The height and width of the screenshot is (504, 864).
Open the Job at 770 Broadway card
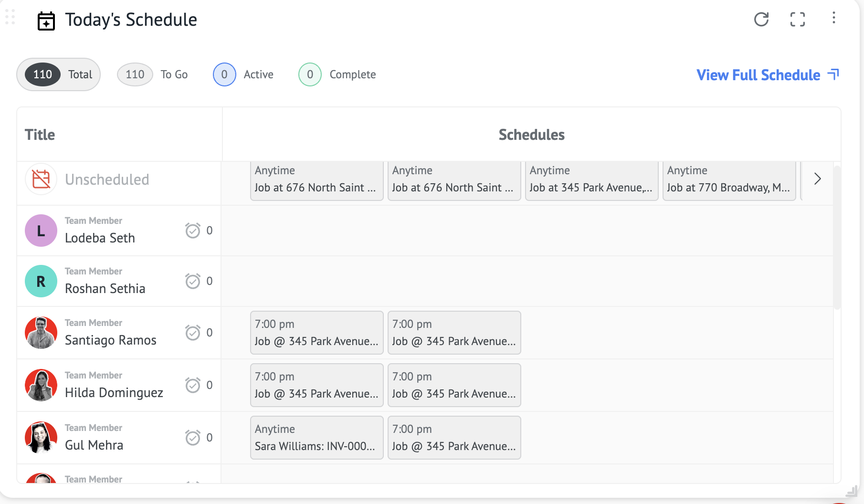coord(729,180)
